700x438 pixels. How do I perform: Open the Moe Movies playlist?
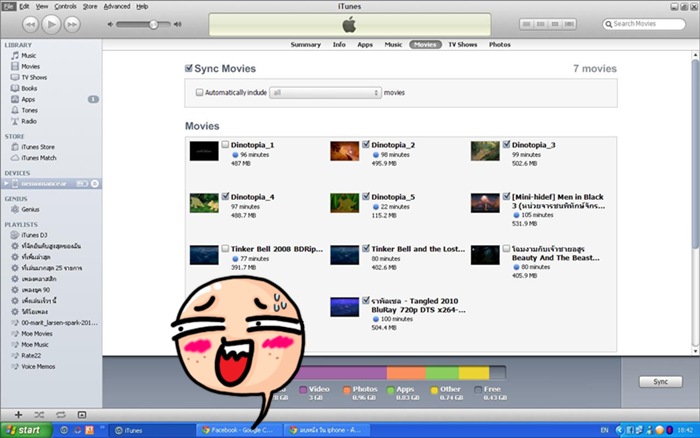tap(37, 334)
